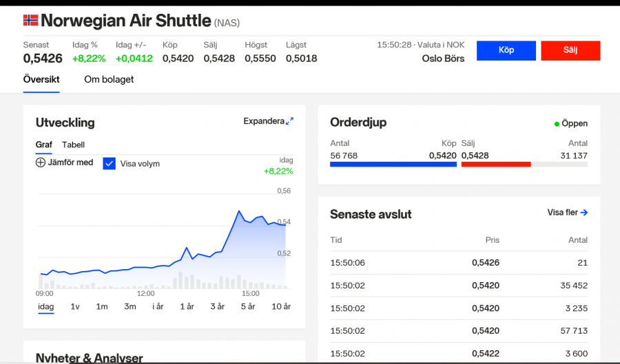The image size is (620, 364).
Task: Select the Översikt tab
Action: pyautogui.click(x=41, y=79)
